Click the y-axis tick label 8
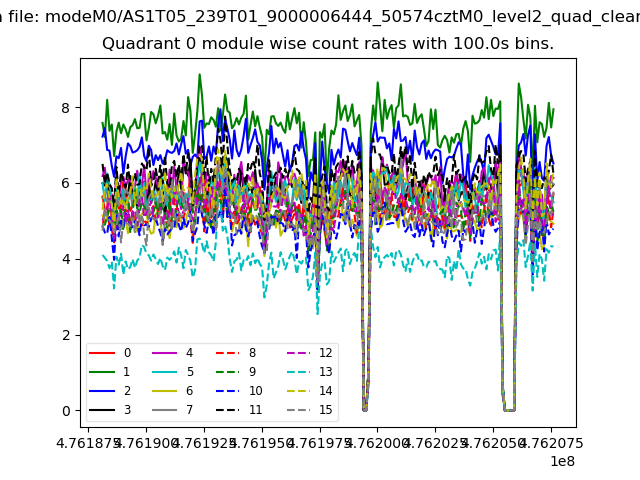The width and height of the screenshot is (640, 480). click(67, 108)
